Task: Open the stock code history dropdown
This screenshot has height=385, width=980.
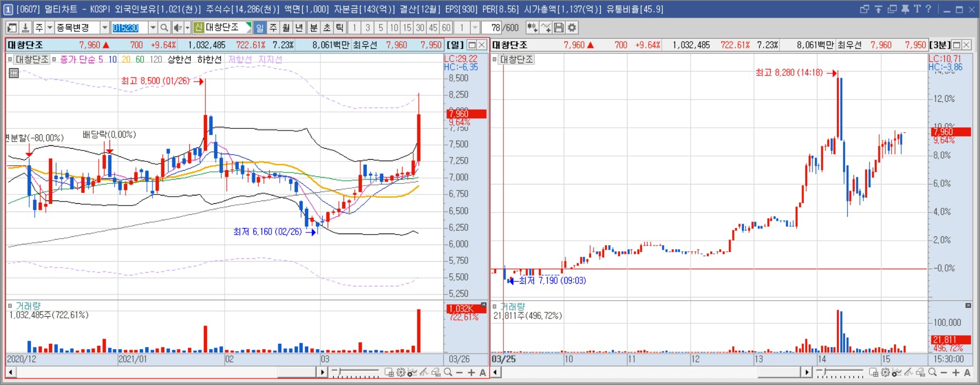Action: coord(153,28)
